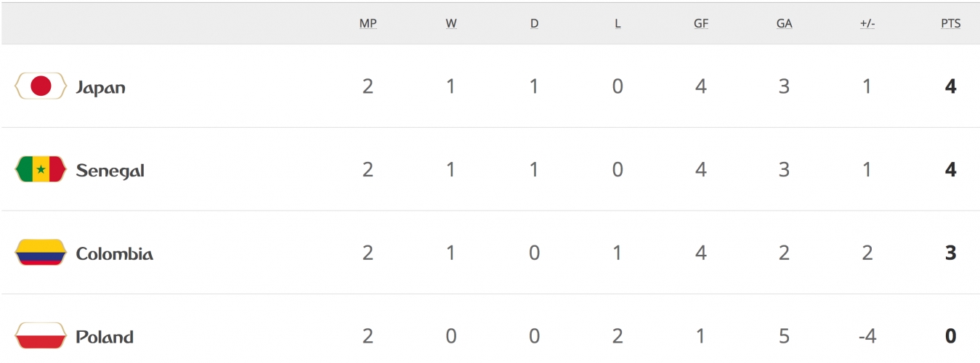Viewport: 980px width, 363px height.
Task: Select the GF column header
Action: click(x=701, y=23)
